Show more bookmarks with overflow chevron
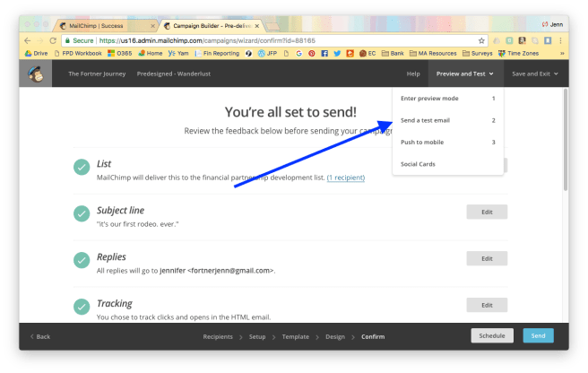The image size is (588, 373). pyautogui.click(x=562, y=53)
